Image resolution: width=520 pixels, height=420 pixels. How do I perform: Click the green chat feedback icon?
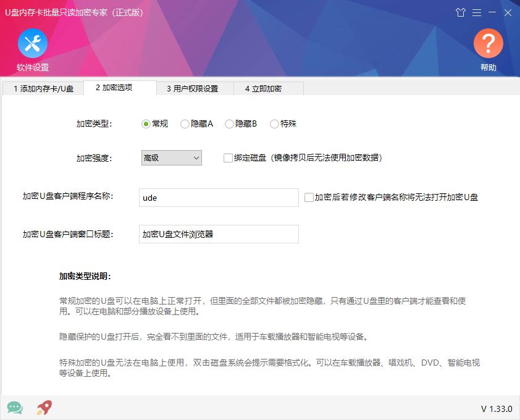[14, 408]
